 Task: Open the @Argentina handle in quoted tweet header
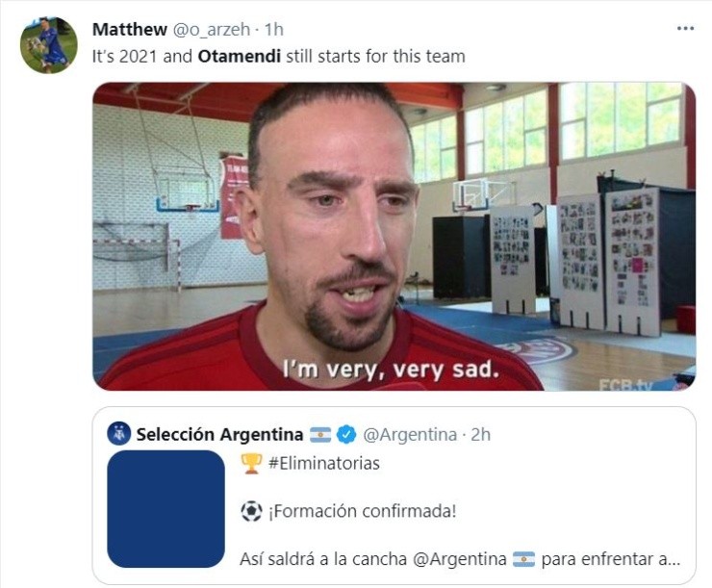click(410, 435)
